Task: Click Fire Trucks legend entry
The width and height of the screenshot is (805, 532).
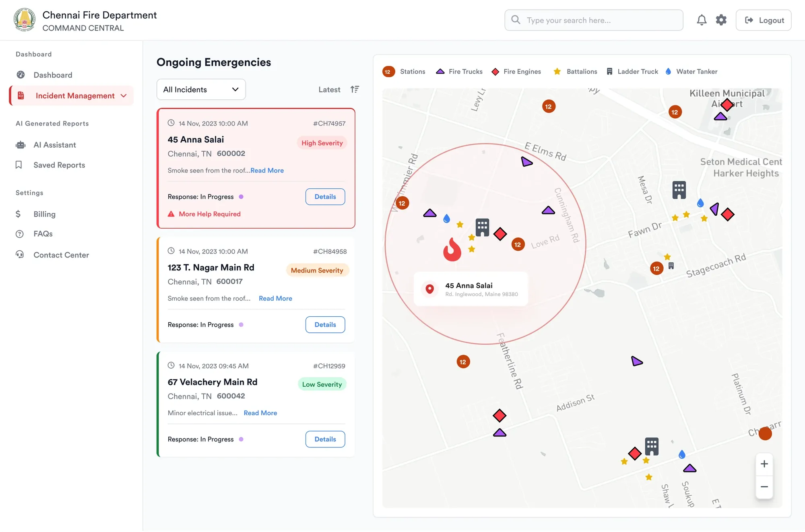Action: point(459,72)
